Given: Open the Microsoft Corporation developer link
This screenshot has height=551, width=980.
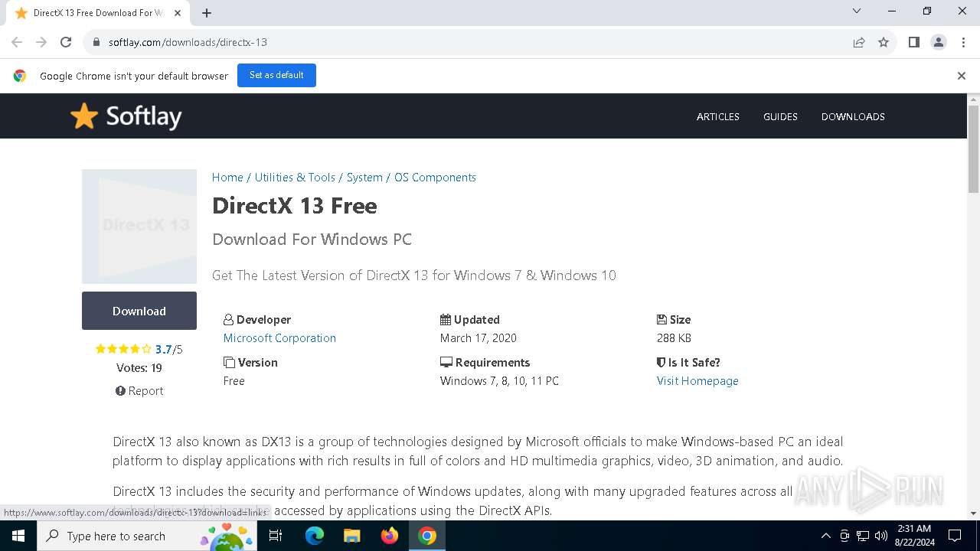Looking at the screenshot, I should click(279, 337).
